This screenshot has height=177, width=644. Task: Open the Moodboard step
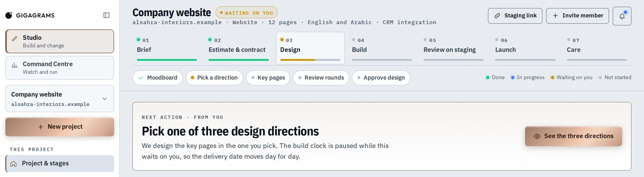click(x=157, y=78)
